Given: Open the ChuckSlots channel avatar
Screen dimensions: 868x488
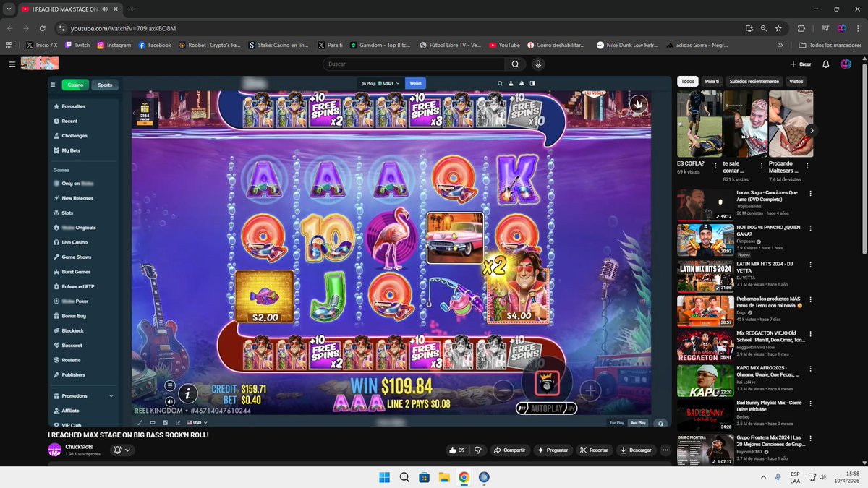Looking at the screenshot, I should tap(54, 450).
